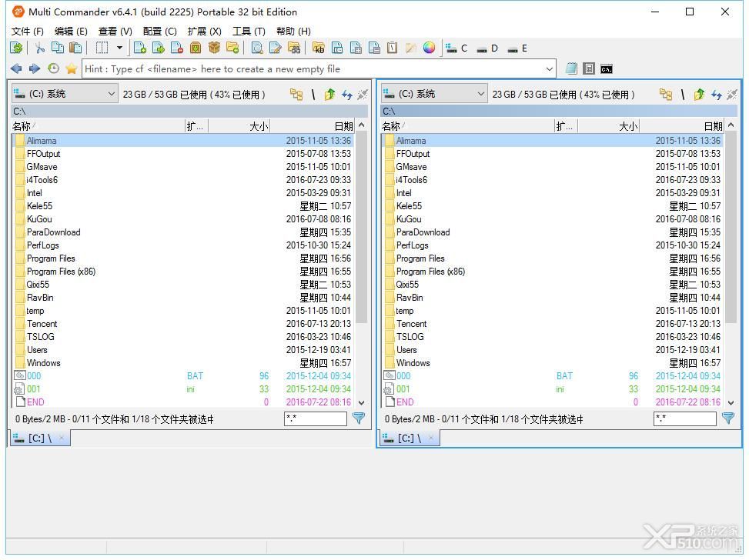Sort the right panel by the 扩... column
This screenshot has height=560, width=749.
click(x=566, y=126)
